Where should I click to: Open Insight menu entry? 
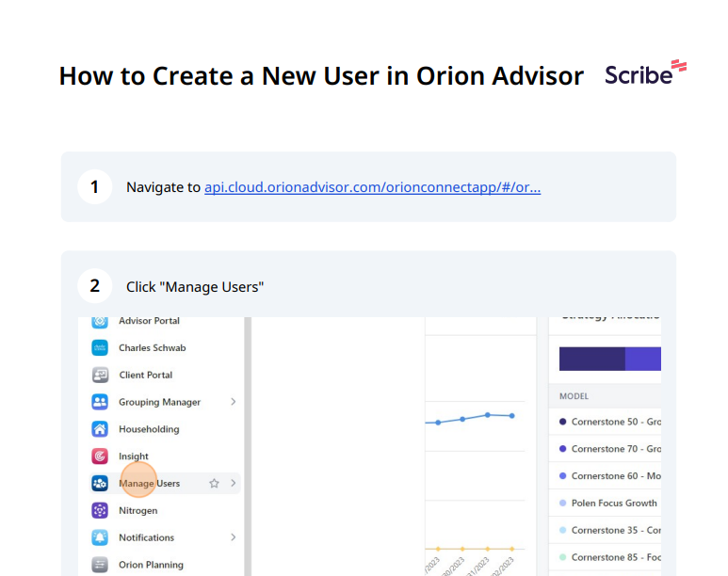(134, 456)
